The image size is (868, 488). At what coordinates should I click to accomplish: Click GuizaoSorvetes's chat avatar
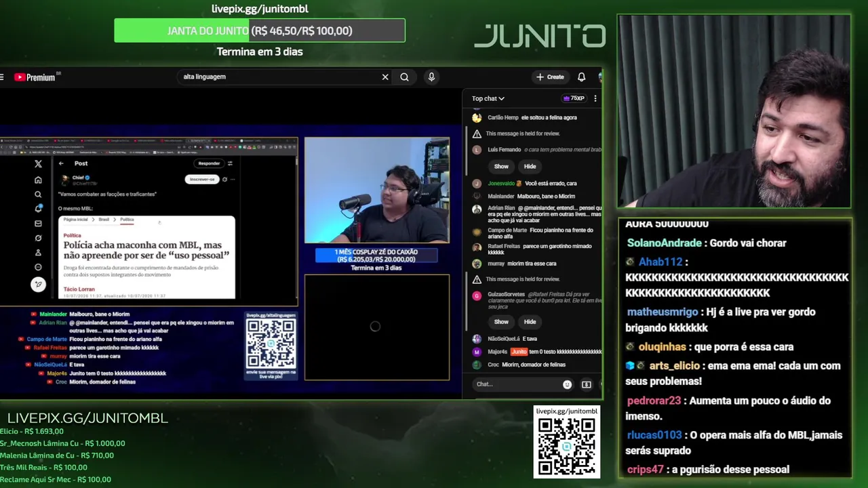pyautogui.click(x=477, y=296)
